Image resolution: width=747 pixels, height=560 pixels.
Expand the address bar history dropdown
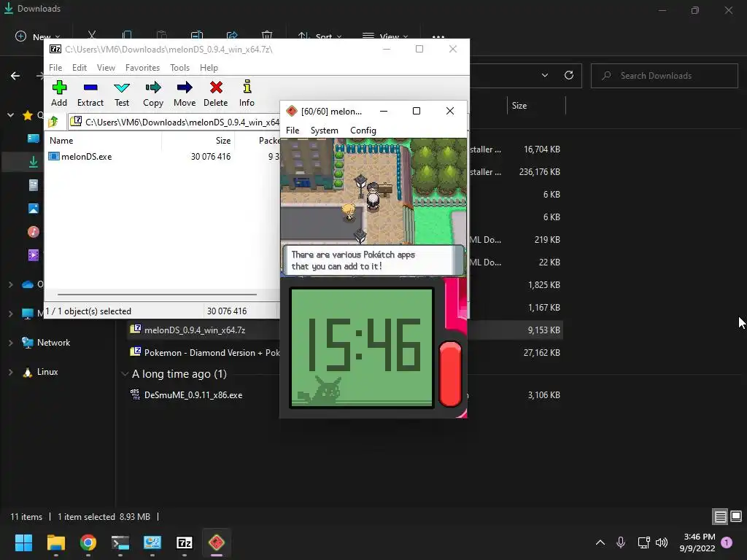[x=545, y=75]
